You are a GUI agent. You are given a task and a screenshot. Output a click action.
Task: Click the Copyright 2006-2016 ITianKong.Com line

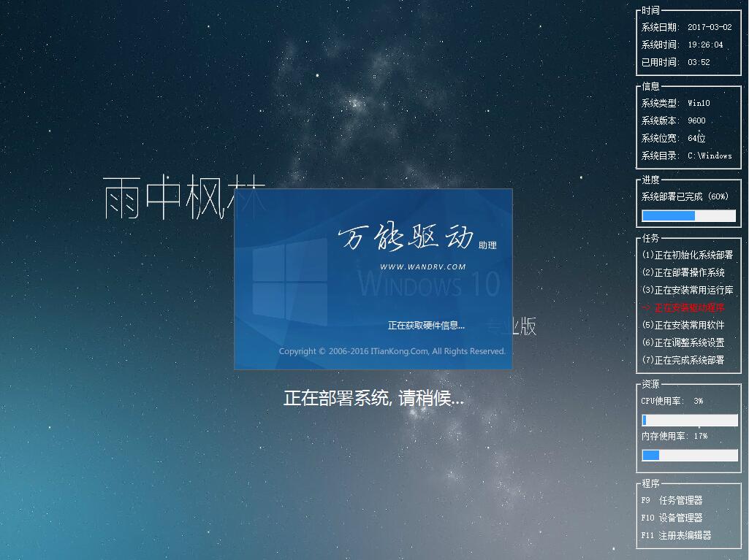click(x=392, y=351)
